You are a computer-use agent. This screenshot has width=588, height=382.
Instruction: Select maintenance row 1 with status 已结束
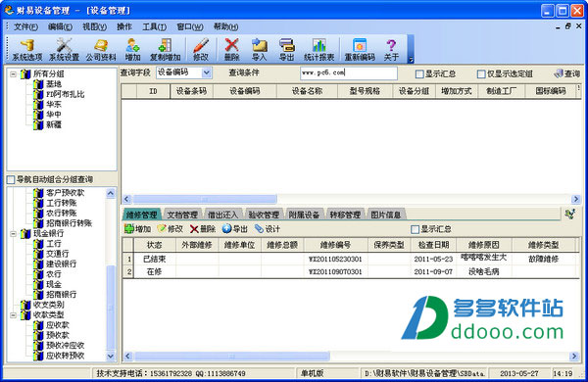click(351, 259)
